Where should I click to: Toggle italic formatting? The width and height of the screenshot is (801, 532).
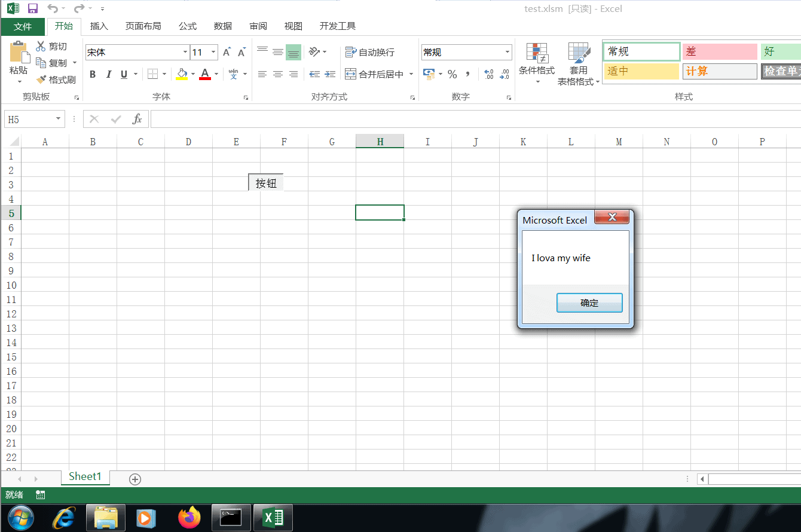click(108, 74)
